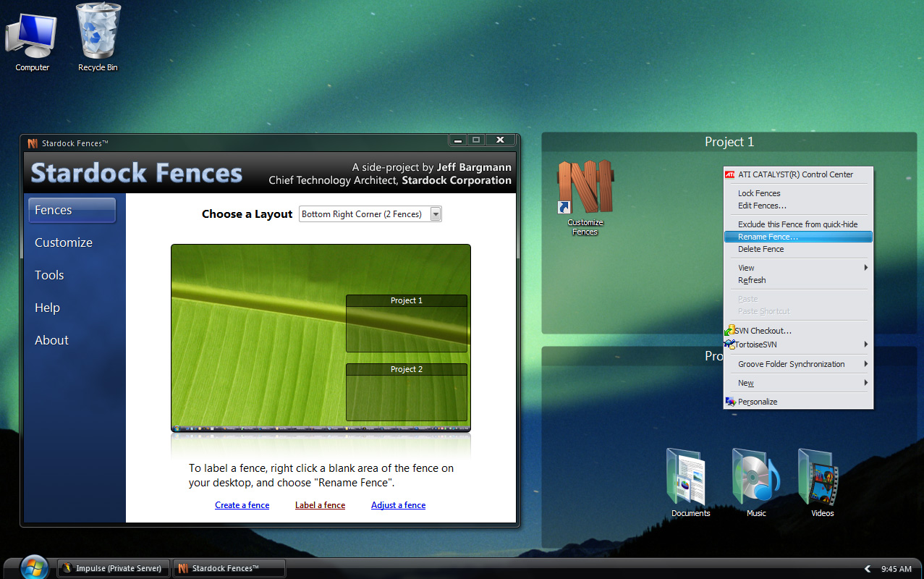Follow the Create a fence link
This screenshot has height=579, width=924.
242,505
